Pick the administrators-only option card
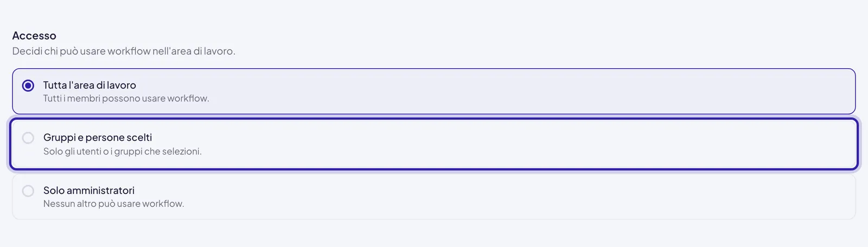This screenshot has height=247, width=868. pos(434,197)
